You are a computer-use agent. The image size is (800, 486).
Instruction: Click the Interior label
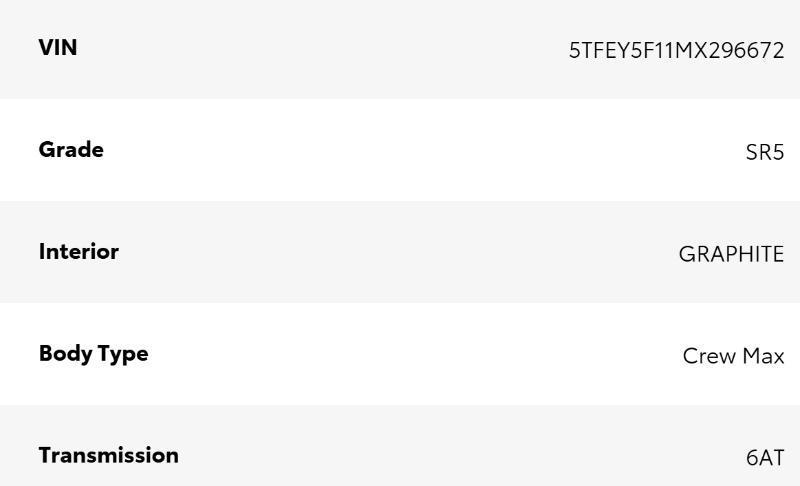coord(79,252)
